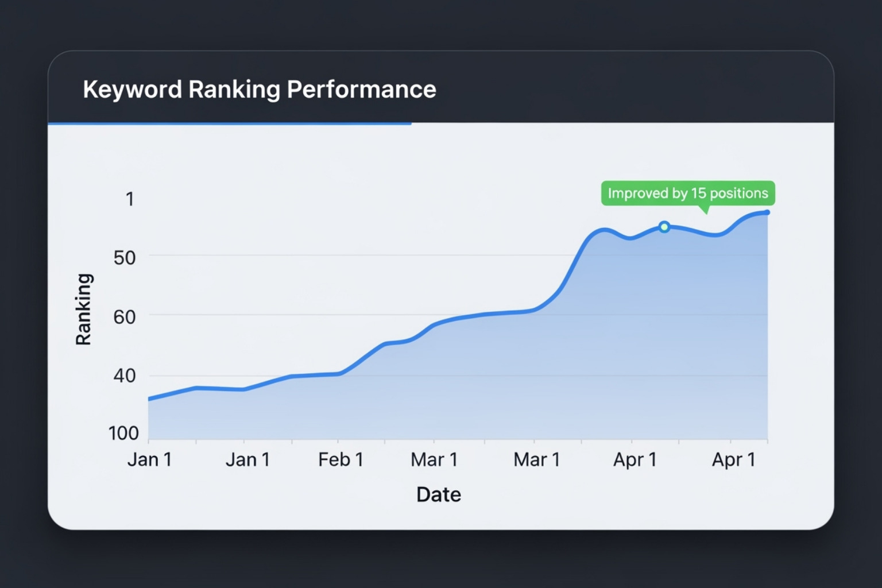Click the second 'Mar 1' date label
882x588 pixels.
coord(536,459)
